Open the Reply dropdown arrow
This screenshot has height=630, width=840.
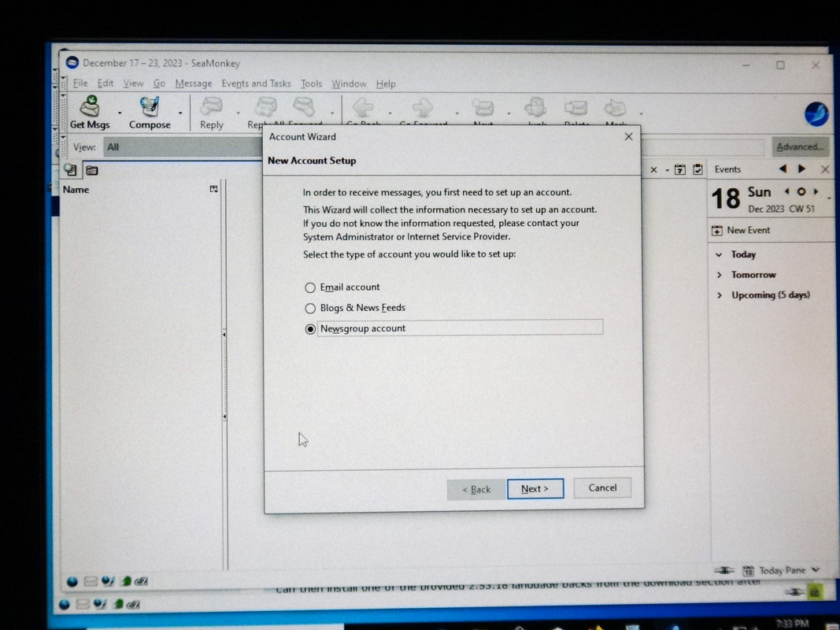238,113
